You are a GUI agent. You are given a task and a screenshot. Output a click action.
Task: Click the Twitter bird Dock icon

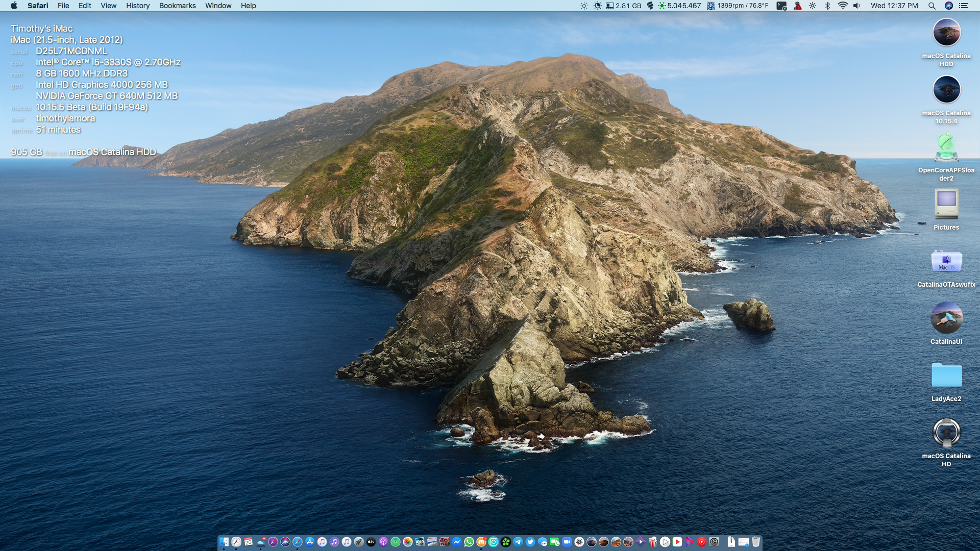pyautogui.click(x=530, y=542)
